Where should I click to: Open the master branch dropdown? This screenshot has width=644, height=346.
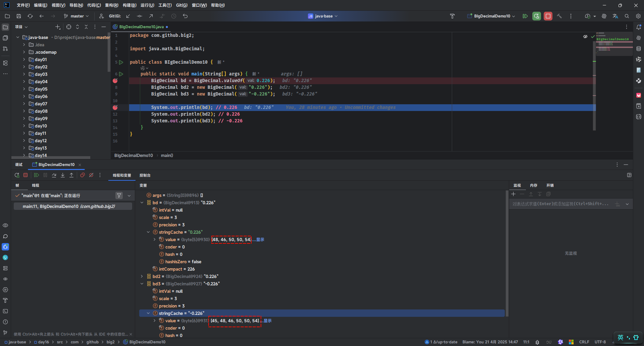[x=76, y=16]
